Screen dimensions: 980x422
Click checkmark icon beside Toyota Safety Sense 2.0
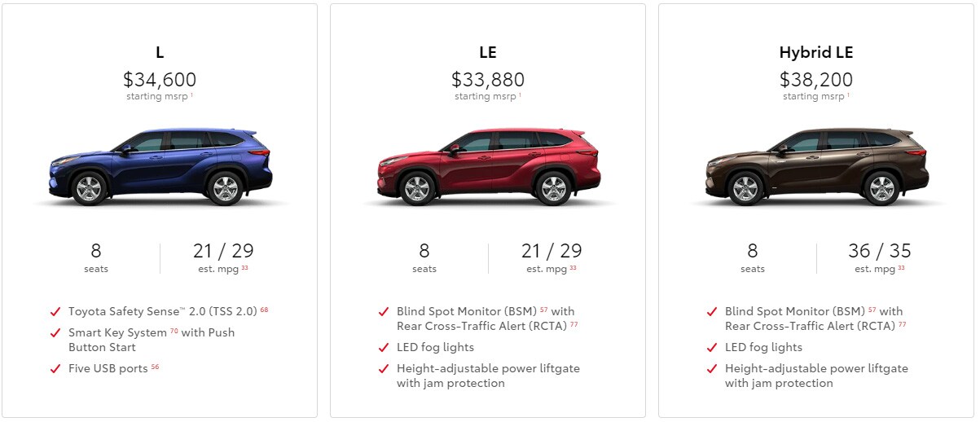(55, 312)
